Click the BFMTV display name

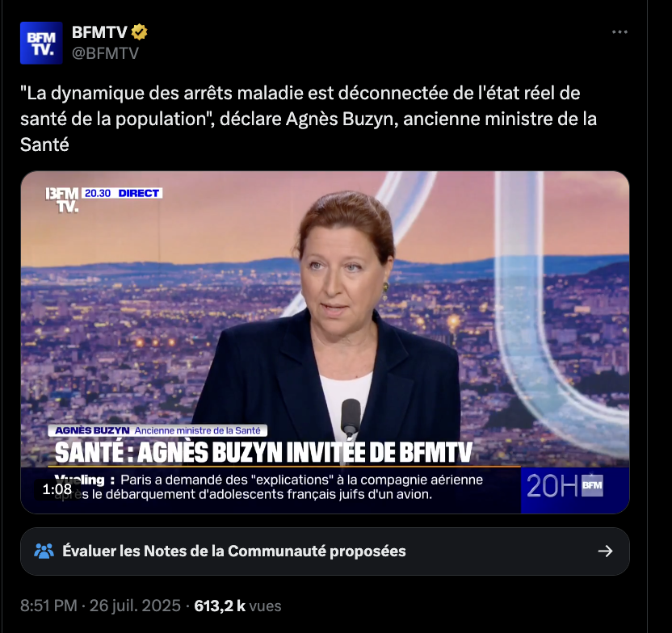(99, 32)
